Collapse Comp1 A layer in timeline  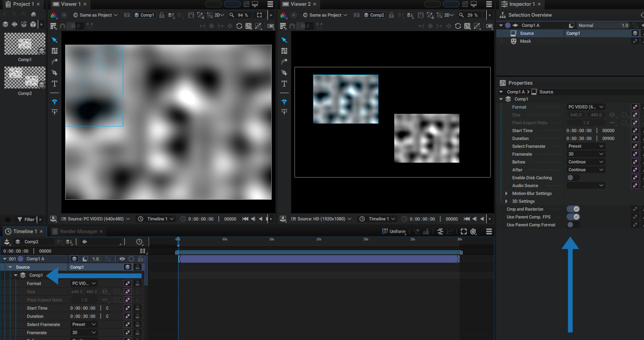point(5,259)
